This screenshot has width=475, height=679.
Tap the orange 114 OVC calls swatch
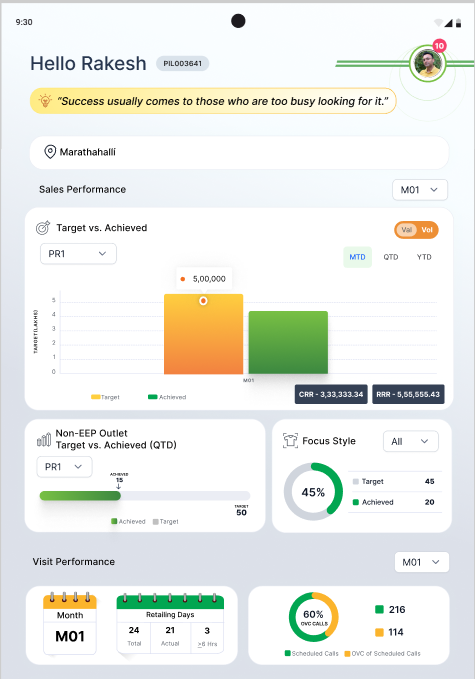coord(379,632)
